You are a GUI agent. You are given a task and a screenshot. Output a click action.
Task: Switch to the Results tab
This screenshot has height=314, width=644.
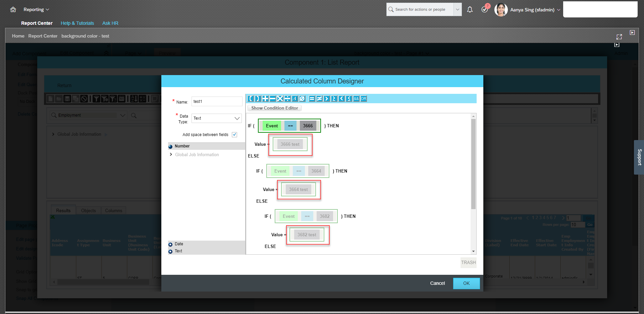(63, 210)
